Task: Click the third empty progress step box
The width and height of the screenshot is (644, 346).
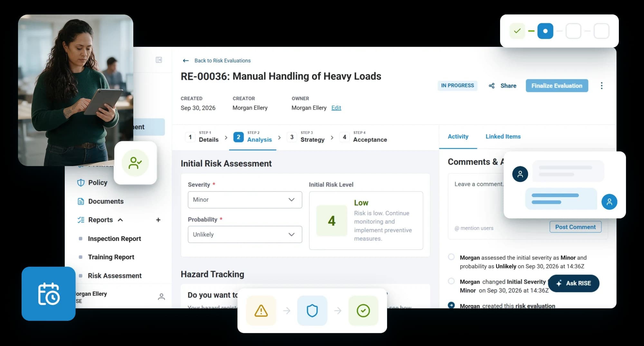Action: (573, 31)
